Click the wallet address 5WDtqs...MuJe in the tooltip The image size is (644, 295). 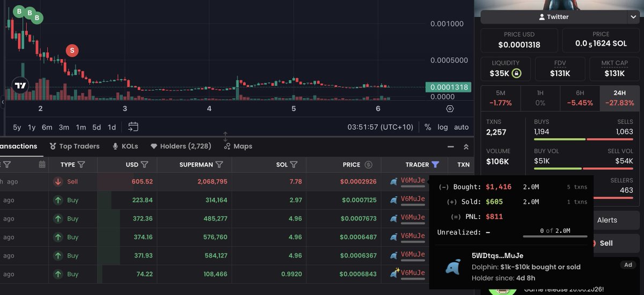pos(497,255)
